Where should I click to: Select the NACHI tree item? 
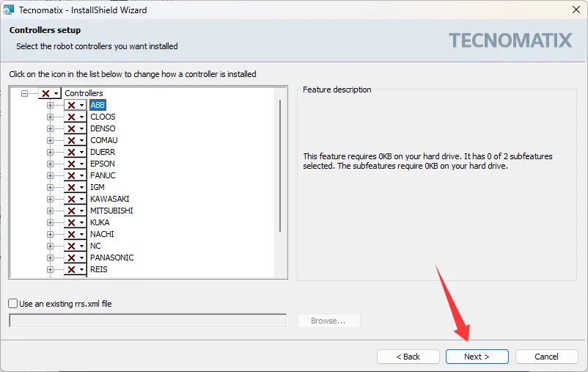pos(102,234)
